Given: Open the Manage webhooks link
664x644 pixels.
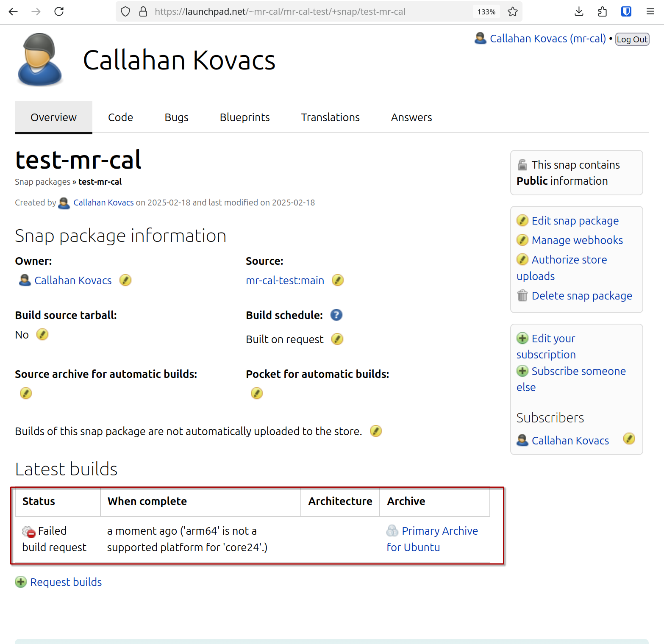Looking at the screenshot, I should click(577, 240).
